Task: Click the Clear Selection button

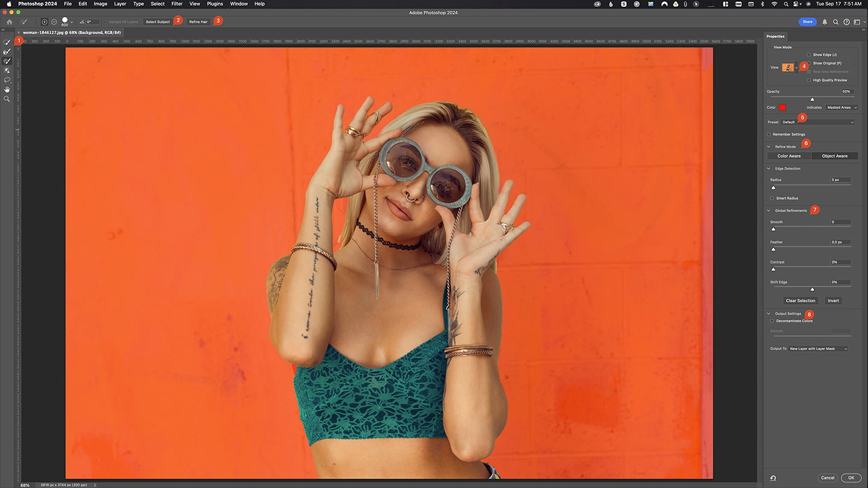Action: (x=800, y=301)
